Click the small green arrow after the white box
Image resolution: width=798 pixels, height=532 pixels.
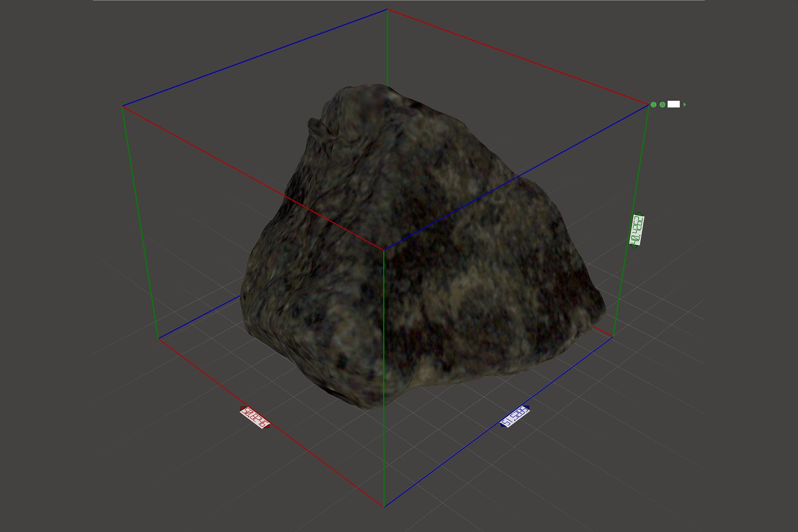[x=685, y=104]
